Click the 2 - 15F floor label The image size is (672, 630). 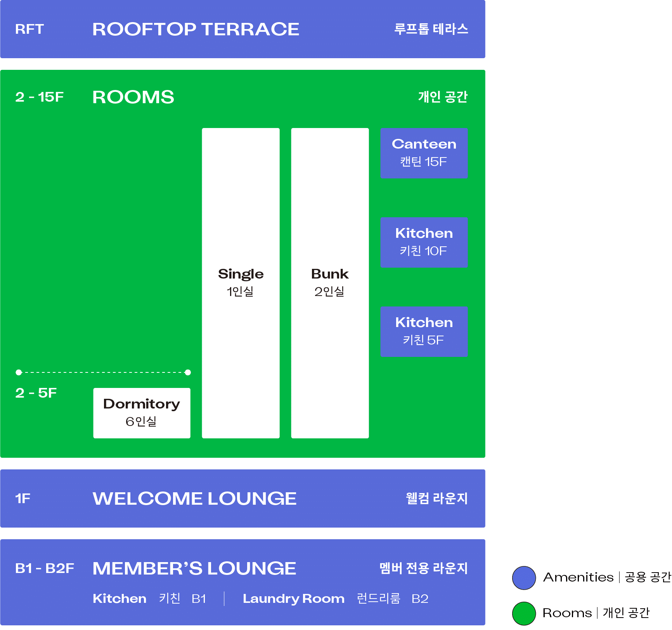(x=39, y=97)
